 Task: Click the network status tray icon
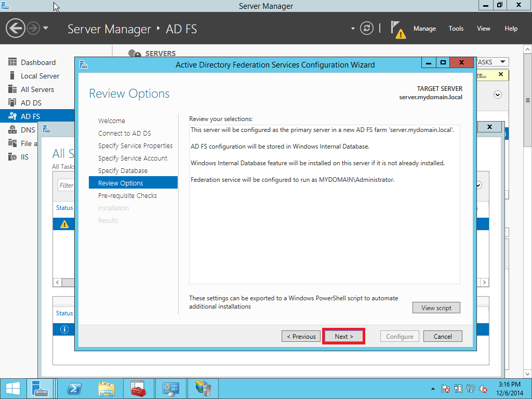tap(470, 388)
